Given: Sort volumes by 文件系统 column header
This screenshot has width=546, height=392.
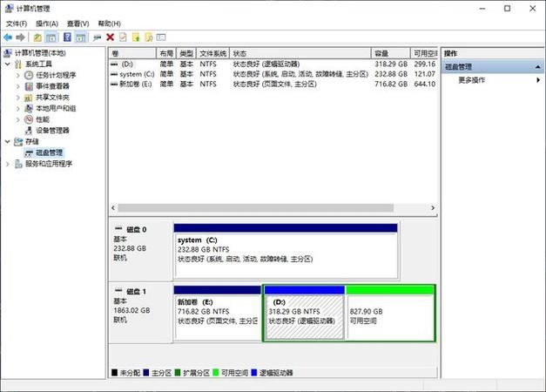Looking at the screenshot, I should click(212, 53).
